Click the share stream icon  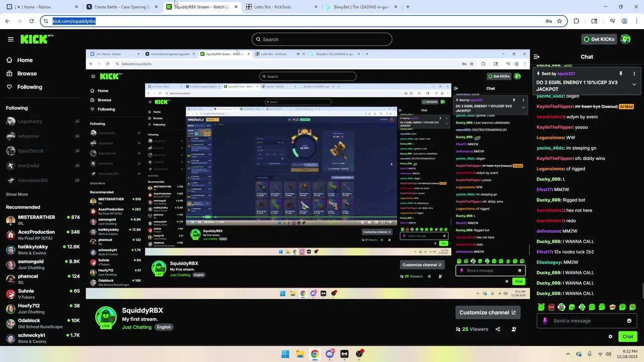pyautogui.click(x=498, y=329)
